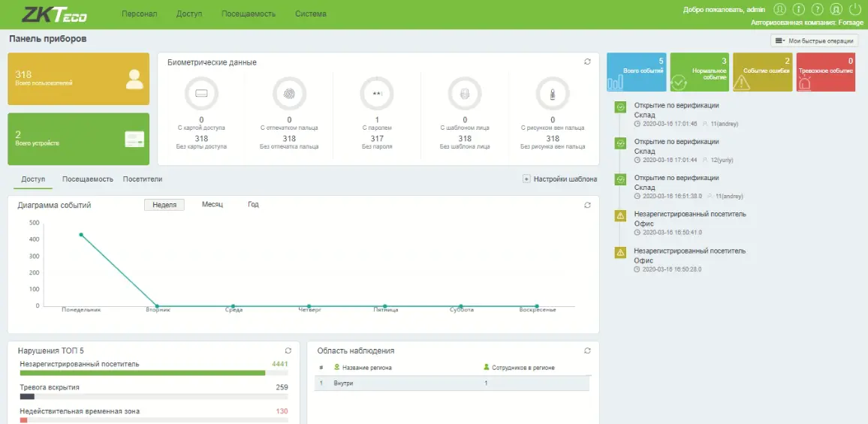Click the password biometric icon
This screenshot has width=868, height=424.
[x=377, y=94]
